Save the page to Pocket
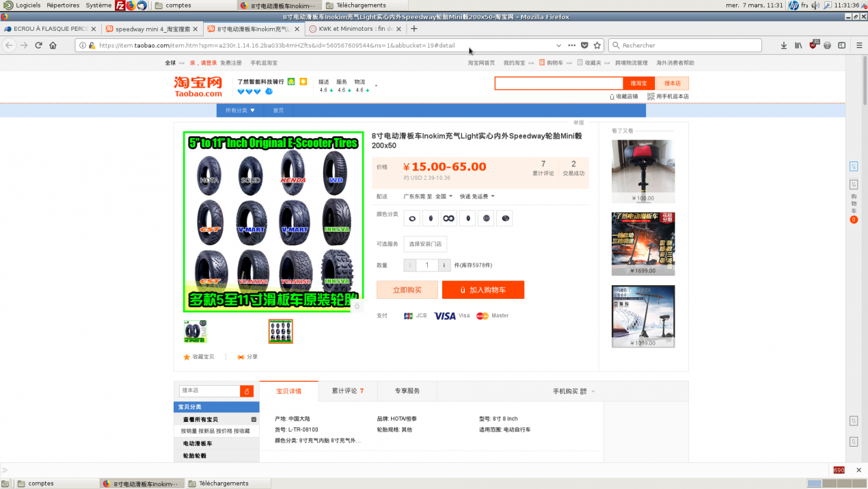 (584, 45)
